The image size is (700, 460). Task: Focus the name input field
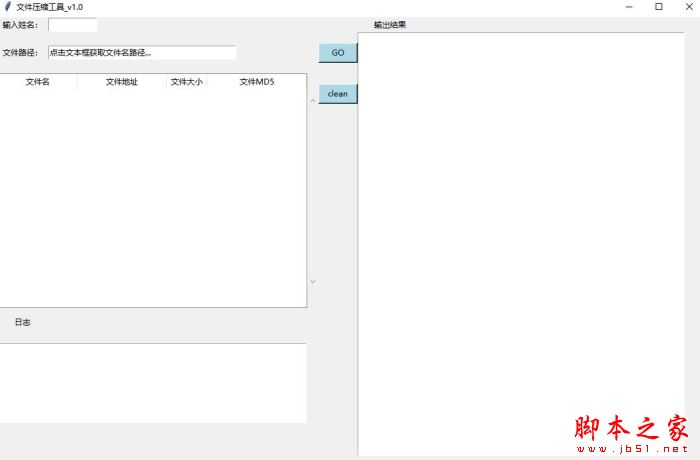click(73, 25)
